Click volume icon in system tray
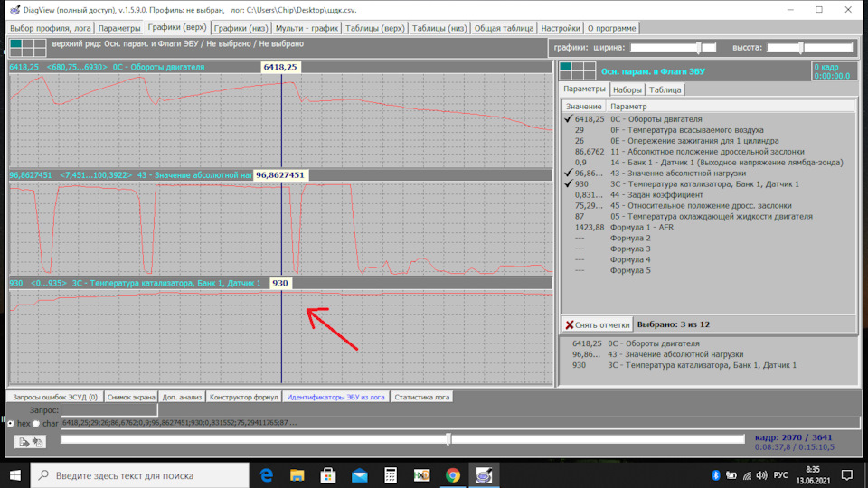Screen dimensions: 868x488 pyautogui.click(x=761, y=475)
